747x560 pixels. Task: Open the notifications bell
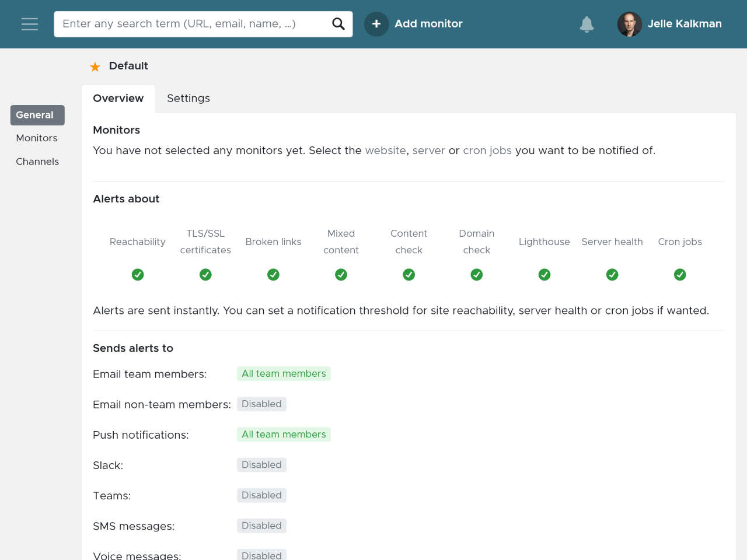[587, 24]
